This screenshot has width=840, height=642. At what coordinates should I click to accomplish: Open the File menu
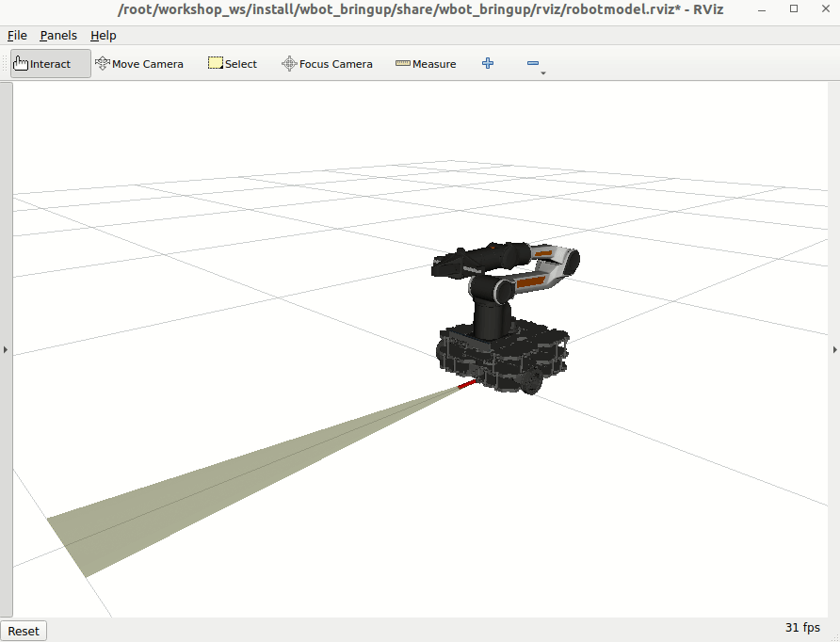16,35
